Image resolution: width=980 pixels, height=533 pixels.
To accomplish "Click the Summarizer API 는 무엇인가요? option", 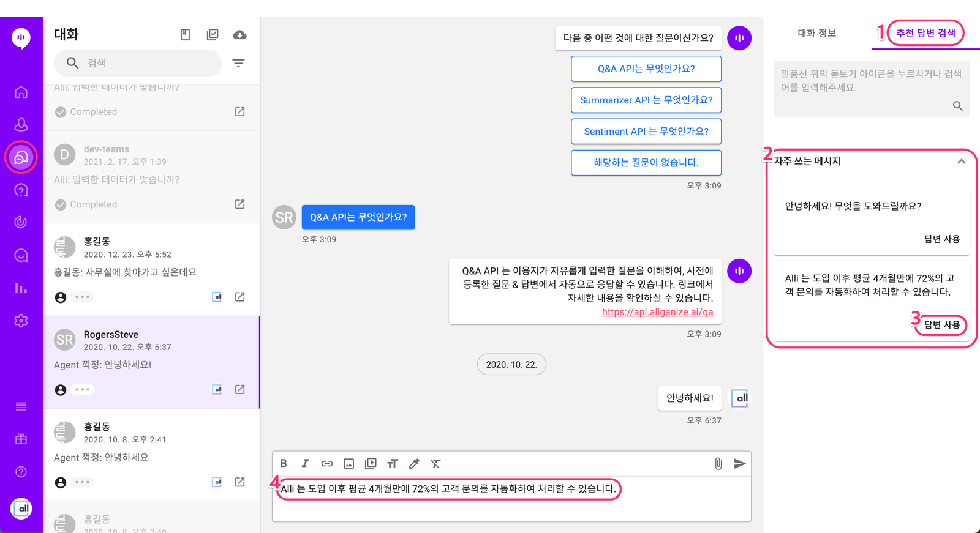I will coord(646,100).
